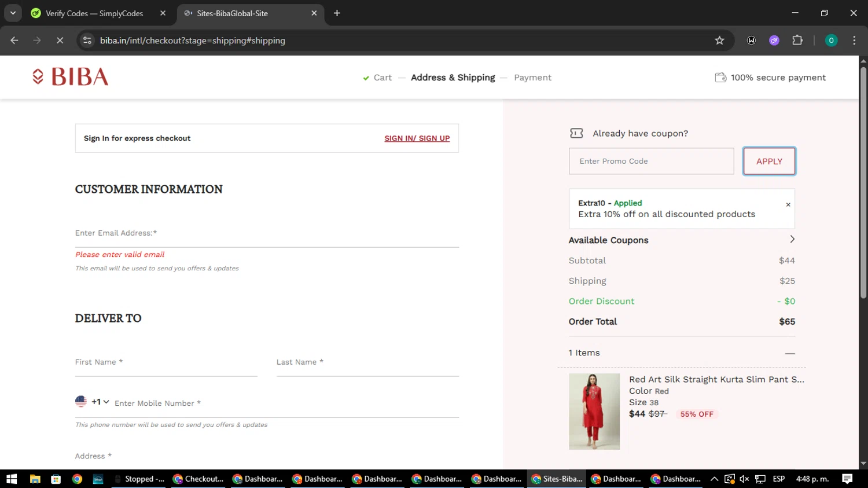Open the Chrome profile avatar
868x488 pixels.
tap(831, 40)
